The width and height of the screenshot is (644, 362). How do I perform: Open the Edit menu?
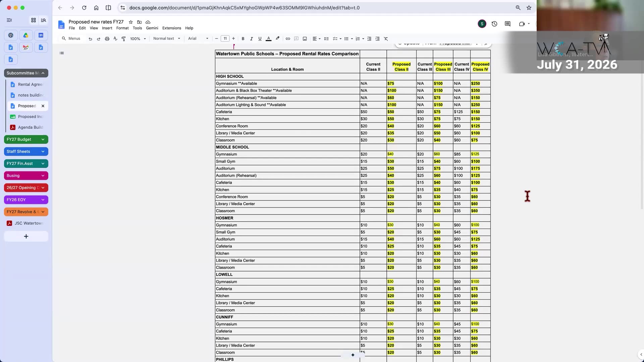click(x=82, y=28)
